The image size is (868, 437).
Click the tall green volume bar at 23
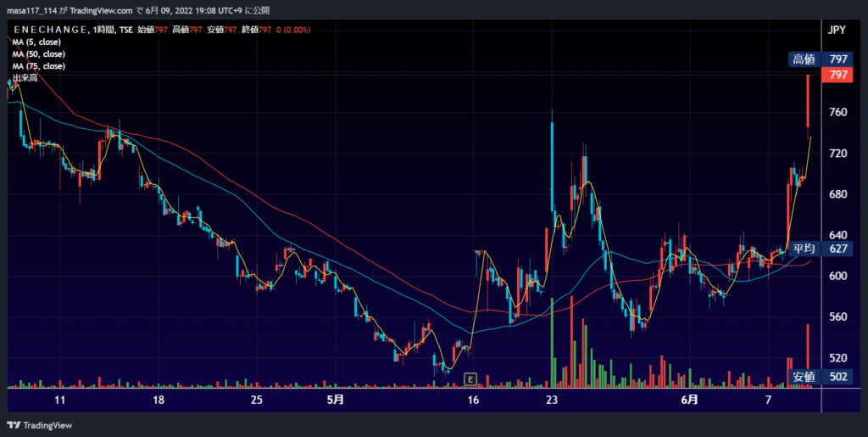pos(552,343)
